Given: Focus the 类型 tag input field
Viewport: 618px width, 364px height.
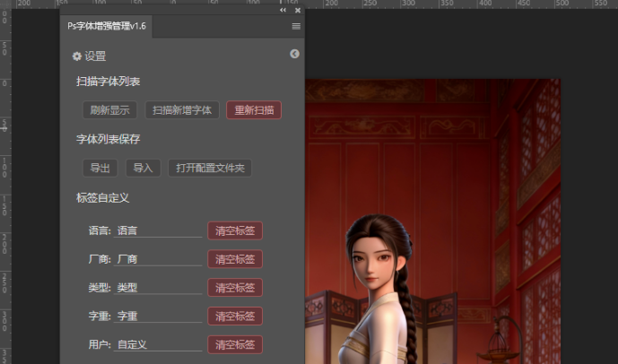Looking at the screenshot, I should [x=159, y=289].
